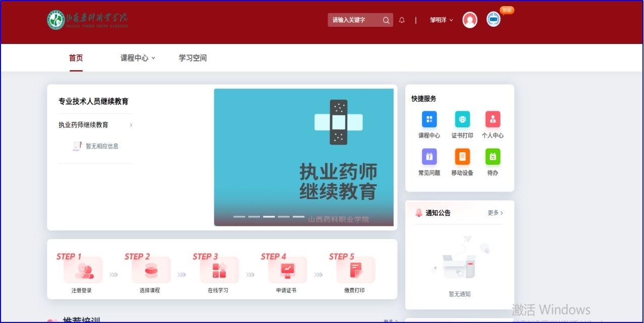Click the search magnifier icon

(x=386, y=20)
